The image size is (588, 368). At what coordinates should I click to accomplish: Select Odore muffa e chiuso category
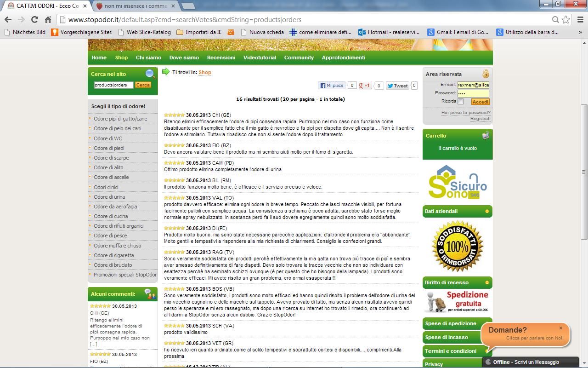tap(118, 246)
